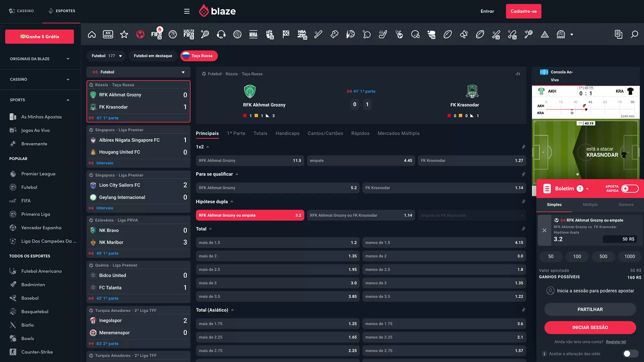Image resolution: width=644 pixels, height=362 pixels.
Task: Open favorites star icon in sports bar
Action: pyautogui.click(x=124, y=34)
